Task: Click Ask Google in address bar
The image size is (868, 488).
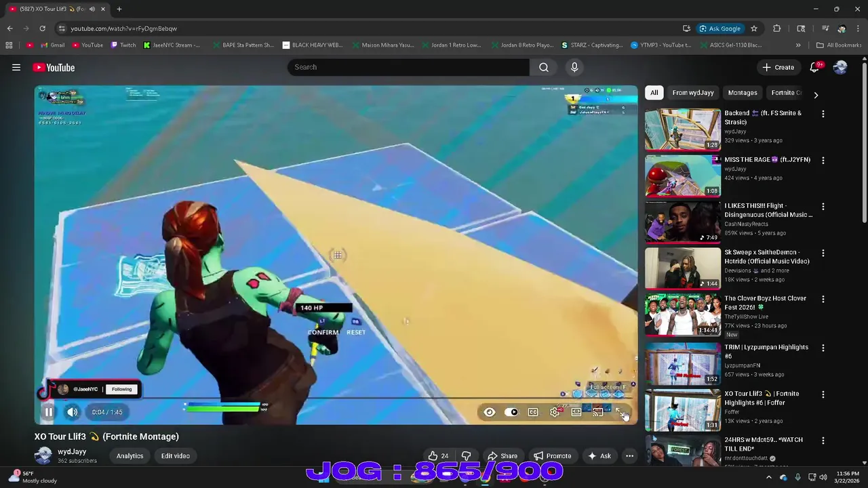Action: click(x=720, y=28)
